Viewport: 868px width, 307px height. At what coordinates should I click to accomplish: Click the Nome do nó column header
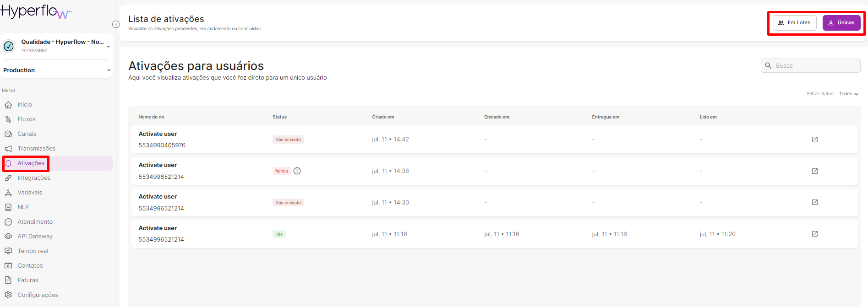151,117
